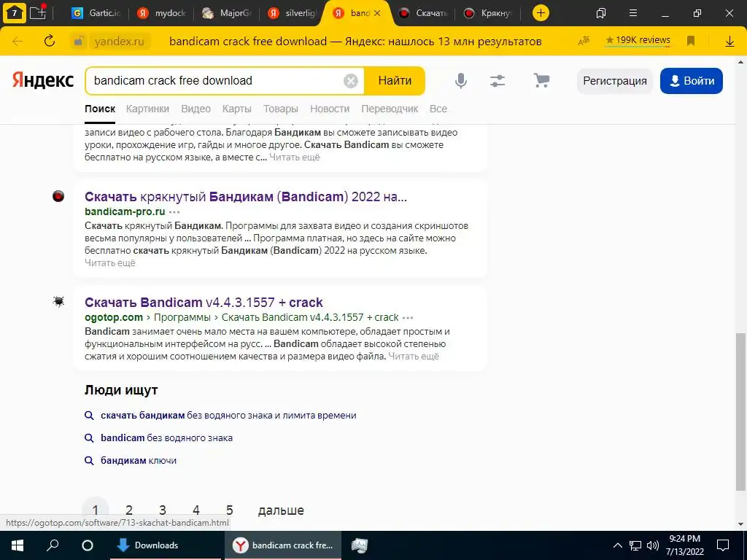Open search settings sliders icon

(x=498, y=81)
